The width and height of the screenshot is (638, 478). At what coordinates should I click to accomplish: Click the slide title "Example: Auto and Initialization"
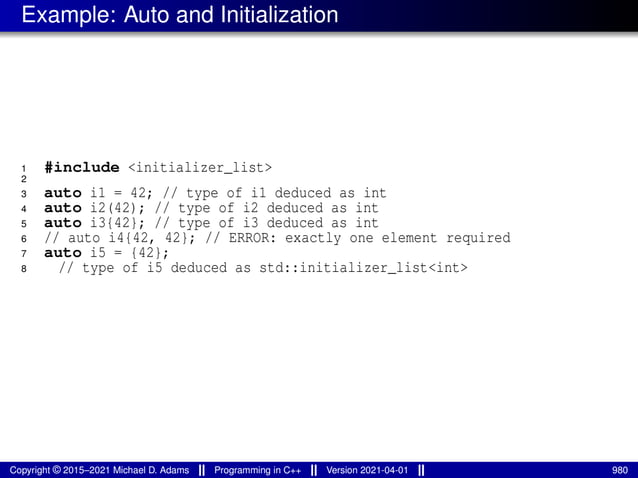pos(180,15)
